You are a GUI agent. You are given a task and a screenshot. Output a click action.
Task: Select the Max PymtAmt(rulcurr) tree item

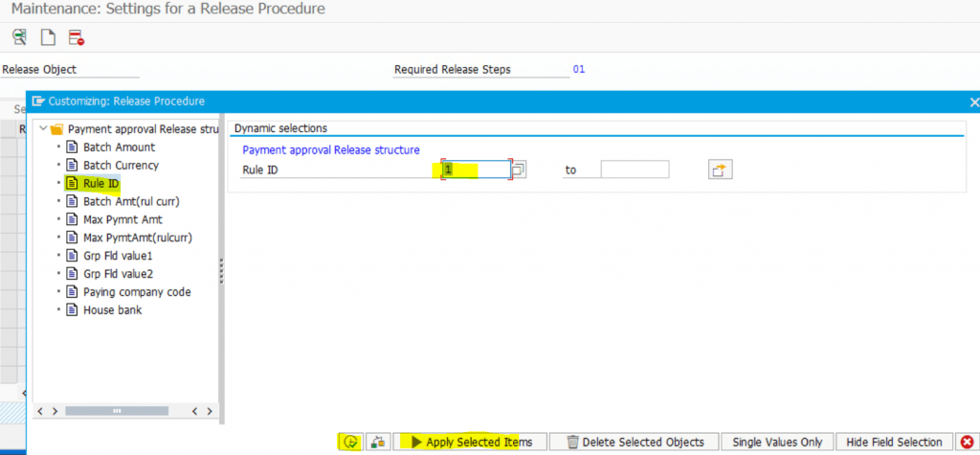click(x=138, y=238)
